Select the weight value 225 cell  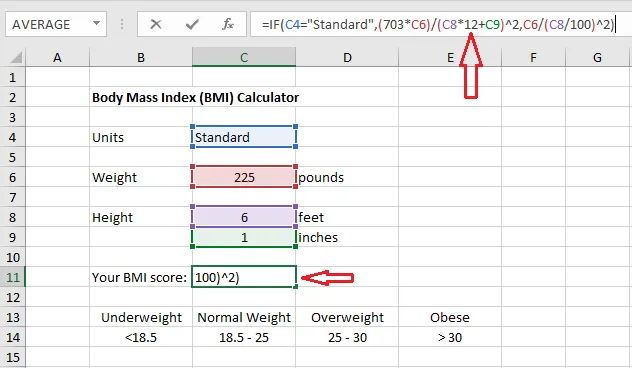pyautogui.click(x=244, y=177)
